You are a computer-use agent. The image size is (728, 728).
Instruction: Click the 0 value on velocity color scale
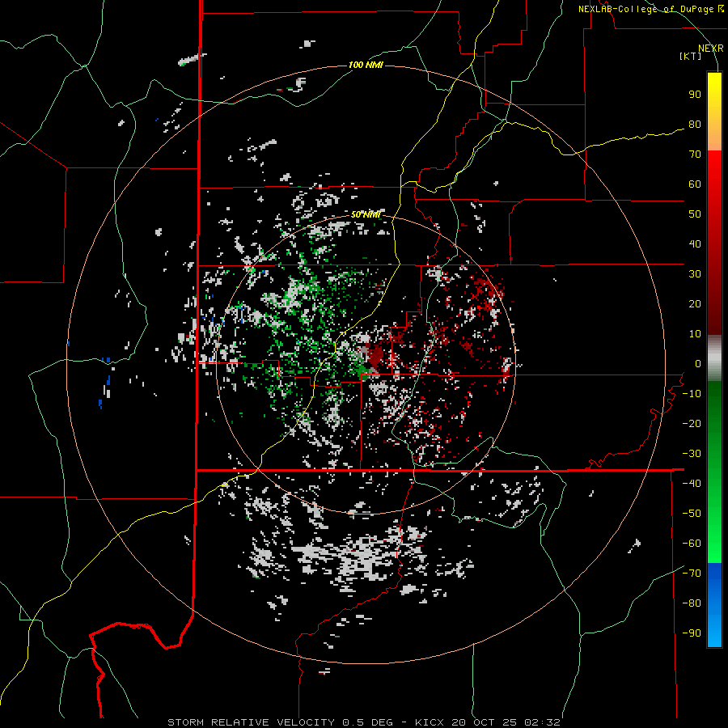[698, 364]
